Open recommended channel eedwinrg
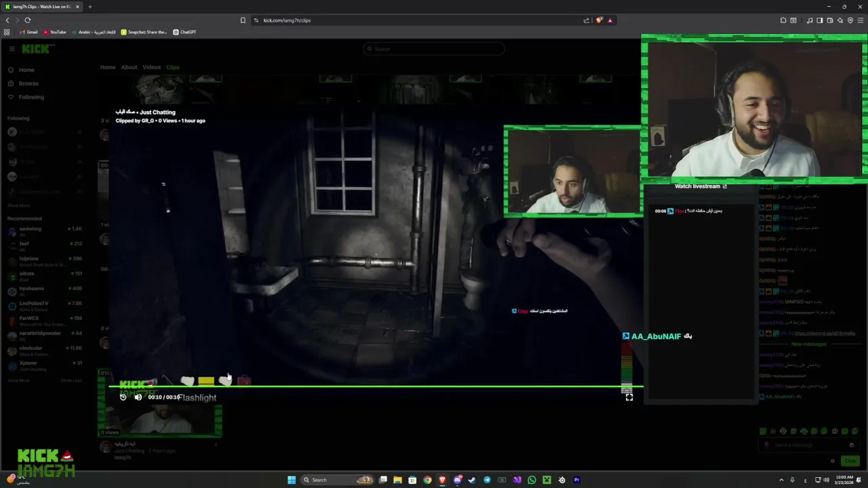 tap(44, 230)
